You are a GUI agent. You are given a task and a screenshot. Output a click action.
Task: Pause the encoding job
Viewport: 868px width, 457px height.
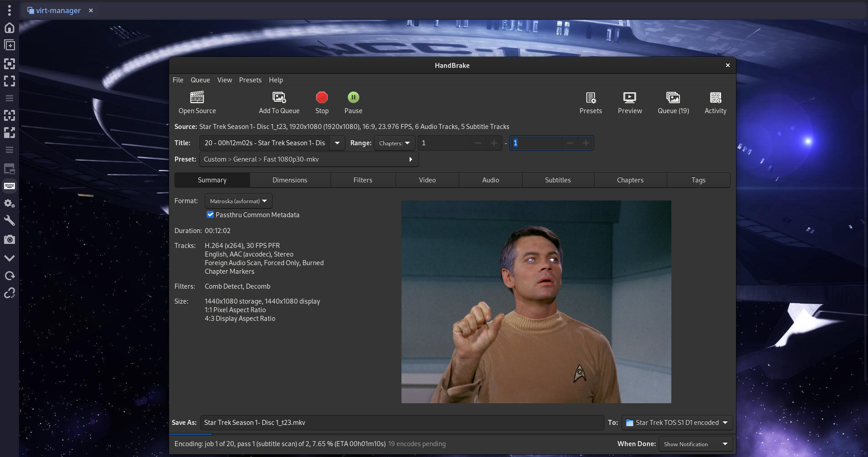353,98
